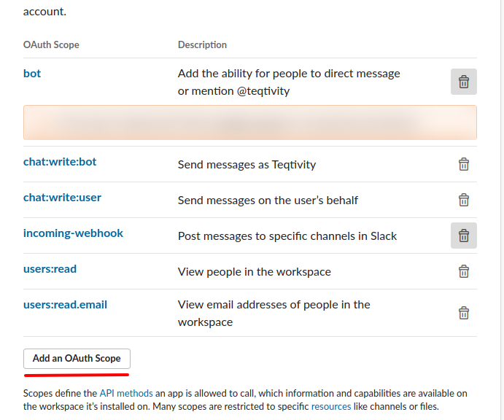Open the chat:write:bot scope link
The width and height of the screenshot is (504, 420).
point(60,161)
